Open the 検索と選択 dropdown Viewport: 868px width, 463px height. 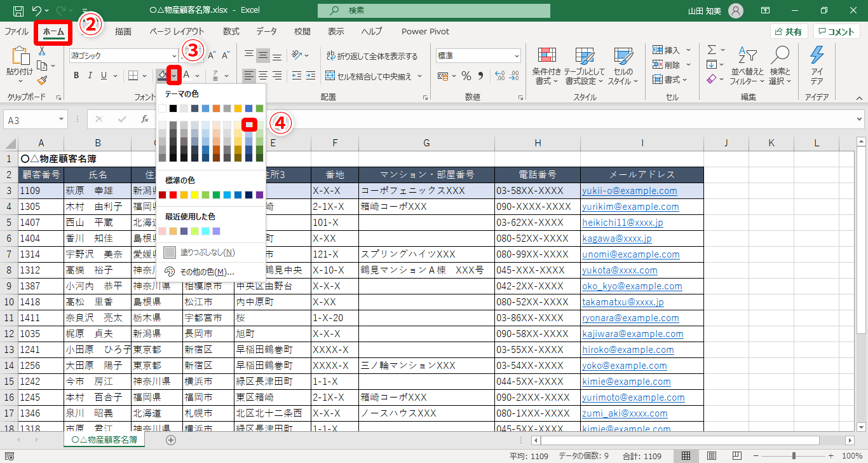pos(780,66)
